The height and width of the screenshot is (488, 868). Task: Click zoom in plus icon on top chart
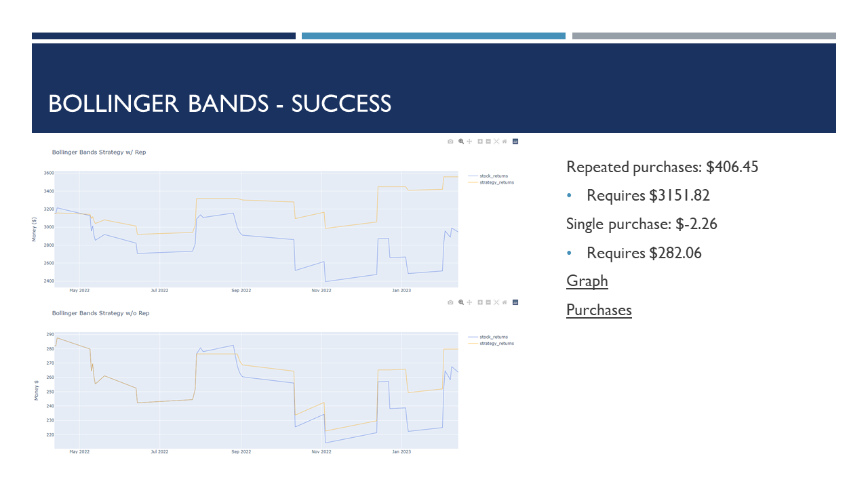480,142
